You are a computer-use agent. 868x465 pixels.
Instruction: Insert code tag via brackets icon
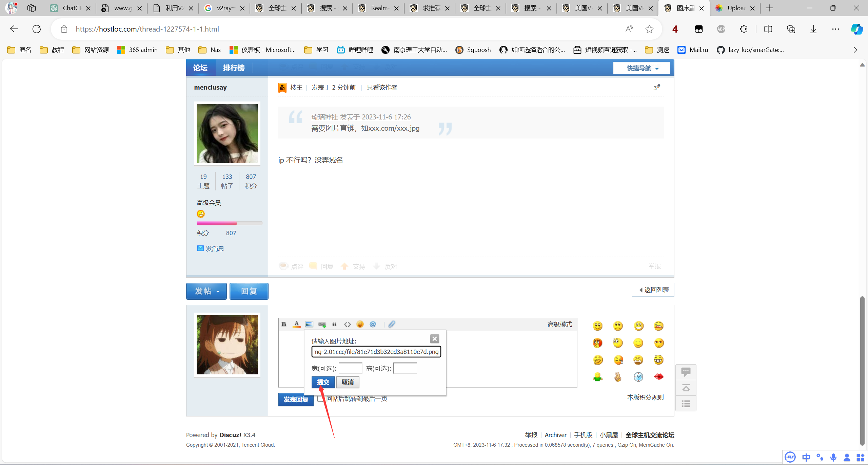click(x=347, y=324)
